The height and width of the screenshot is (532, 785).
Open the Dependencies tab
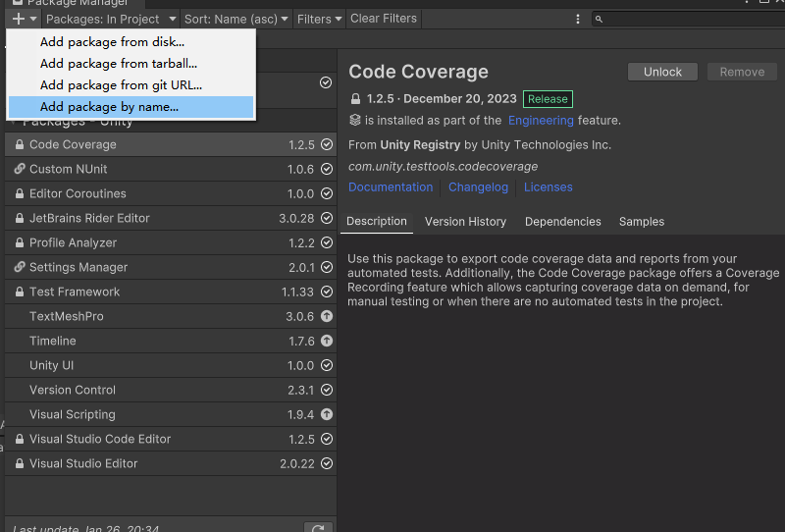(562, 222)
